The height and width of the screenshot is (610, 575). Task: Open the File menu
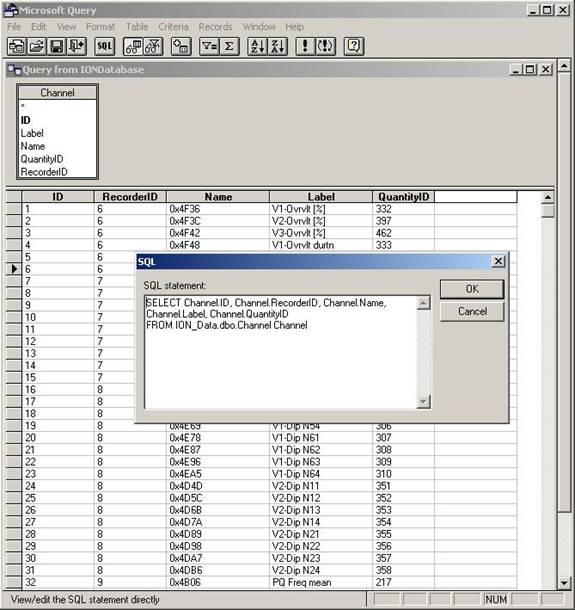point(14,27)
